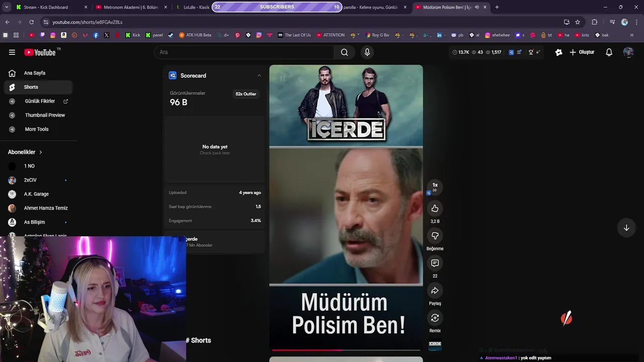Click the browser address bar URL
Screen dimensions: 644x362
click(x=88, y=22)
